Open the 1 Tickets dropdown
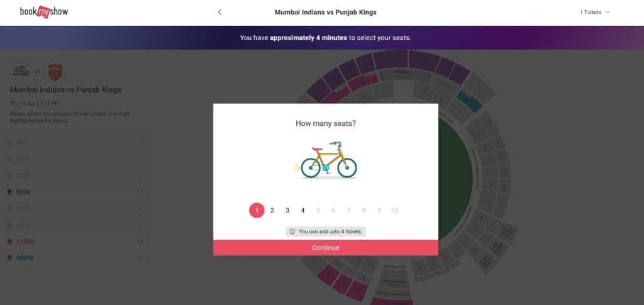The height and width of the screenshot is (305, 644). pos(595,13)
